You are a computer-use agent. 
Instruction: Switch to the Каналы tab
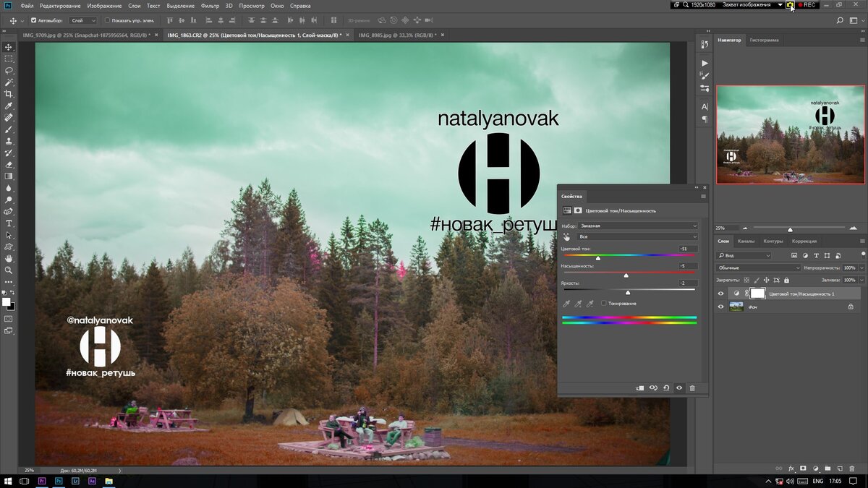click(746, 241)
